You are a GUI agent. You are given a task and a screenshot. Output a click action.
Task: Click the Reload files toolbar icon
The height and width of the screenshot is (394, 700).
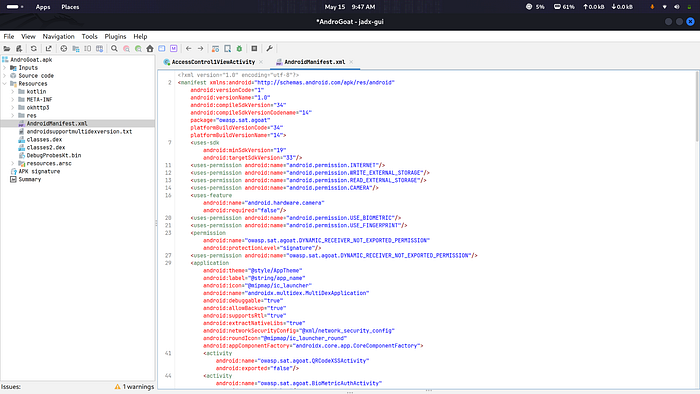tap(33, 49)
